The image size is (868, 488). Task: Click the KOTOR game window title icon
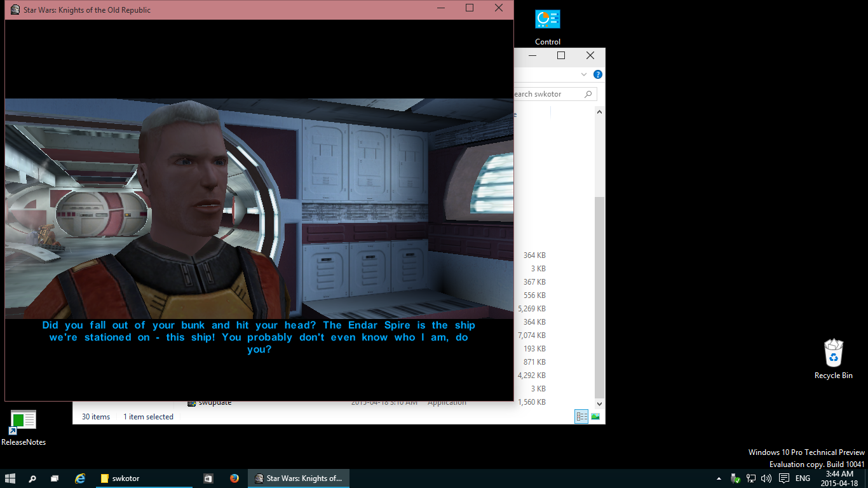(15, 10)
